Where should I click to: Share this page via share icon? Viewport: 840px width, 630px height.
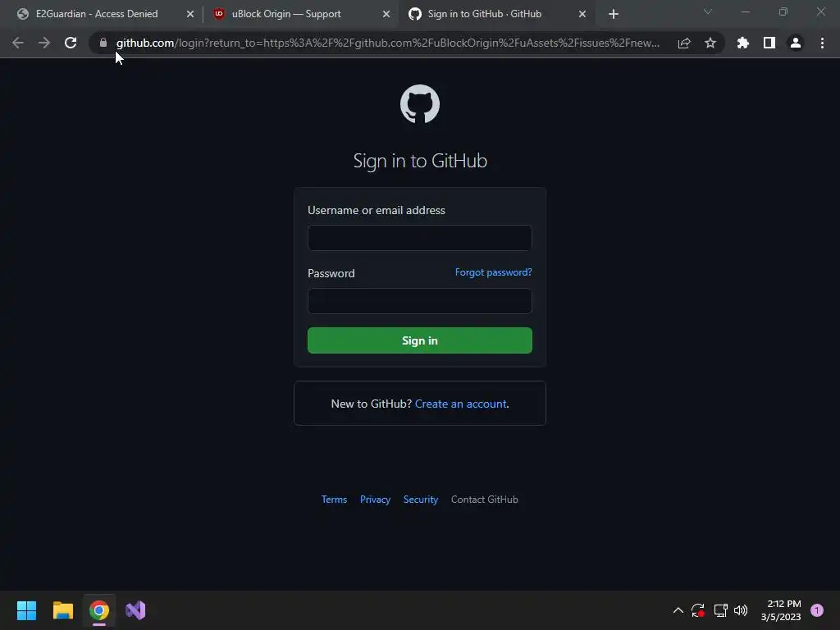point(684,43)
